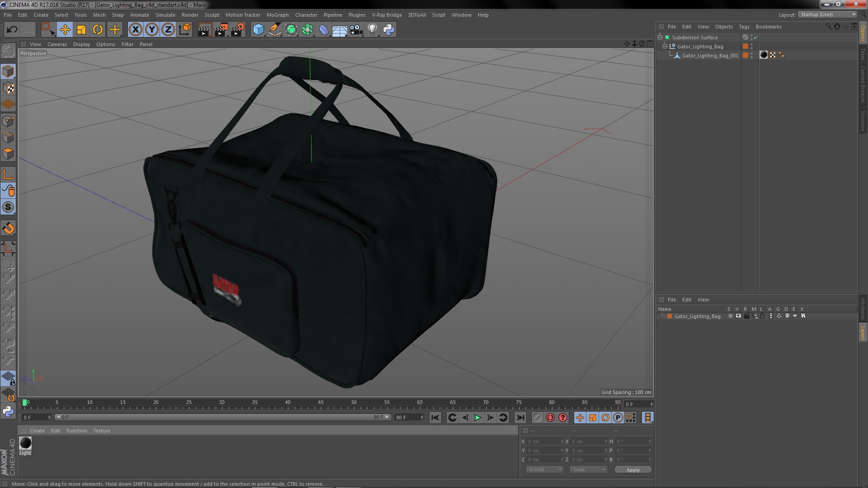Open the Layers side tab
This screenshot has width=868, height=488.
863,333
